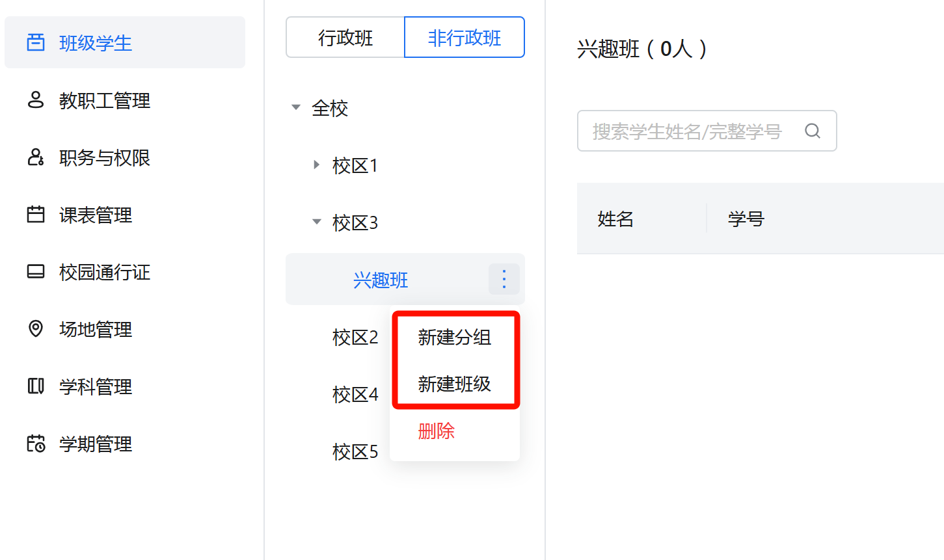Click the 校园通行证 card icon
Viewport: 944px width, 560px height.
coord(36,272)
